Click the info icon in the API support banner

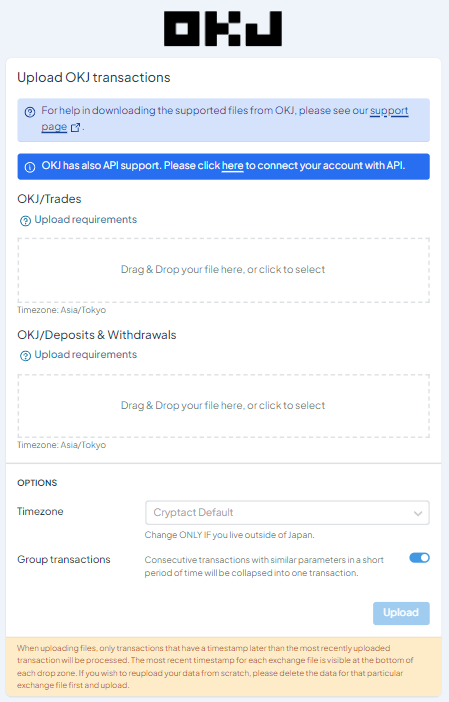click(x=30, y=167)
